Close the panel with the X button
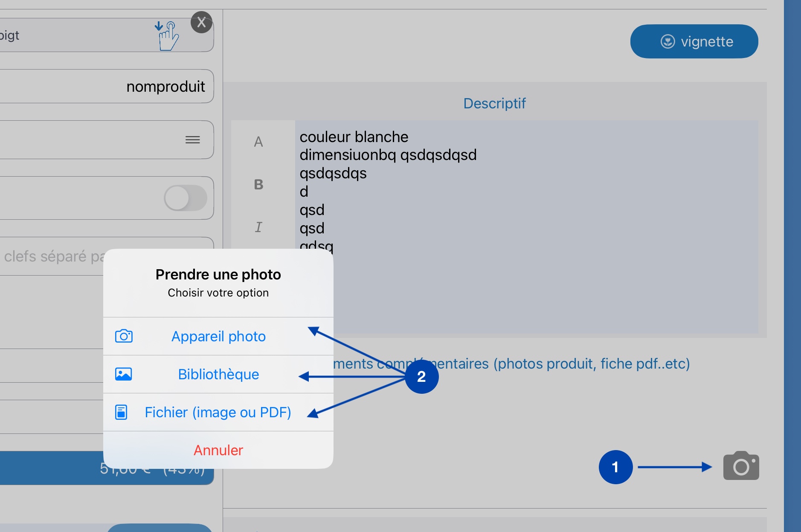The image size is (801, 532). [x=201, y=22]
